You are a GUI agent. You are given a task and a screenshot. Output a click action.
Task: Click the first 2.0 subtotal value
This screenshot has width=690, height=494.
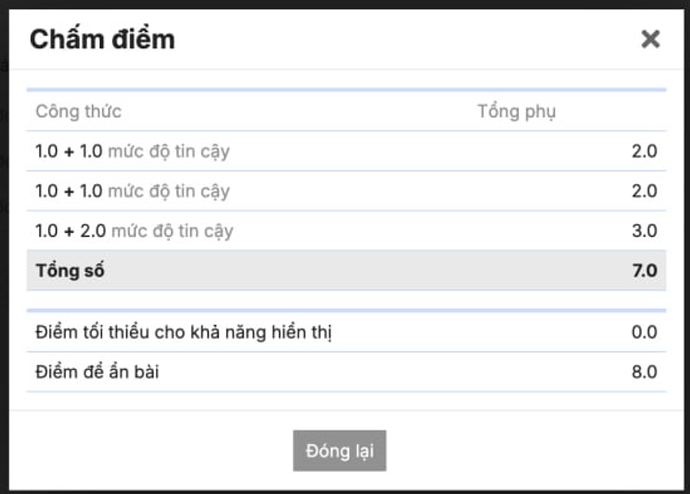pos(644,152)
